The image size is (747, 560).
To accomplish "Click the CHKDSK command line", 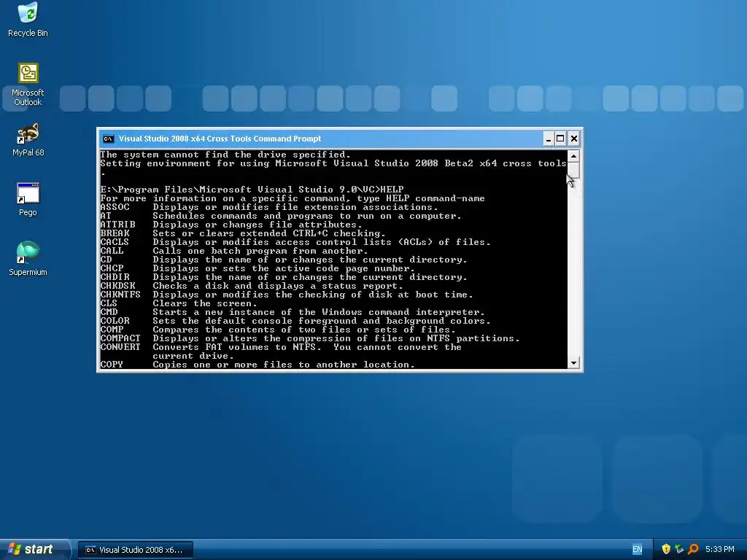I will (x=252, y=286).
